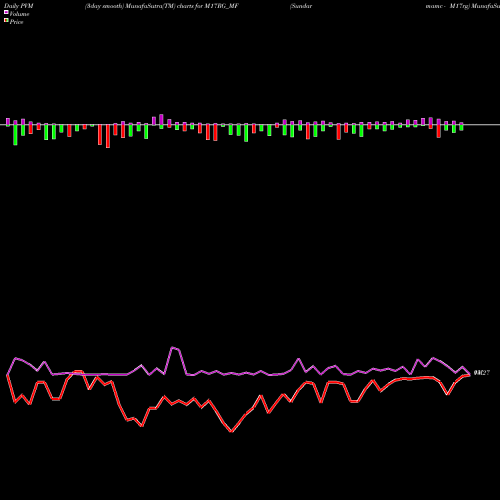The width and height of the screenshot is (500, 500).
Task: Click the Volume legend color swatch
Action: (6, 12)
